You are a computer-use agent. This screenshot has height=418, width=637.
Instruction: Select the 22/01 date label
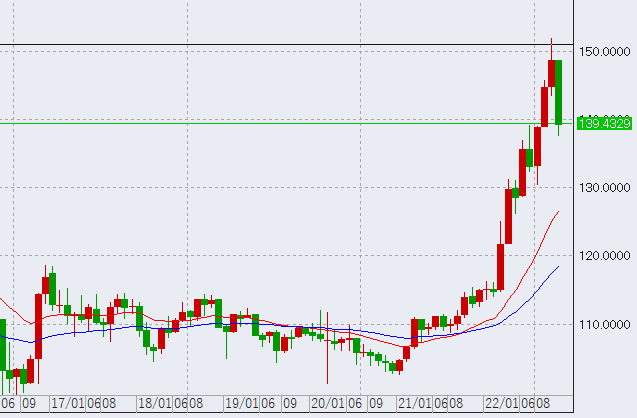501,403
